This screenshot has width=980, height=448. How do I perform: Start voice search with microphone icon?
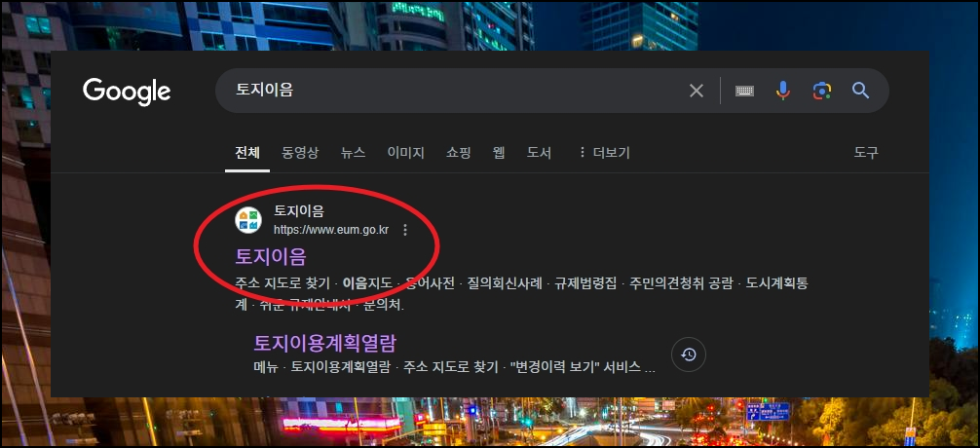point(782,91)
